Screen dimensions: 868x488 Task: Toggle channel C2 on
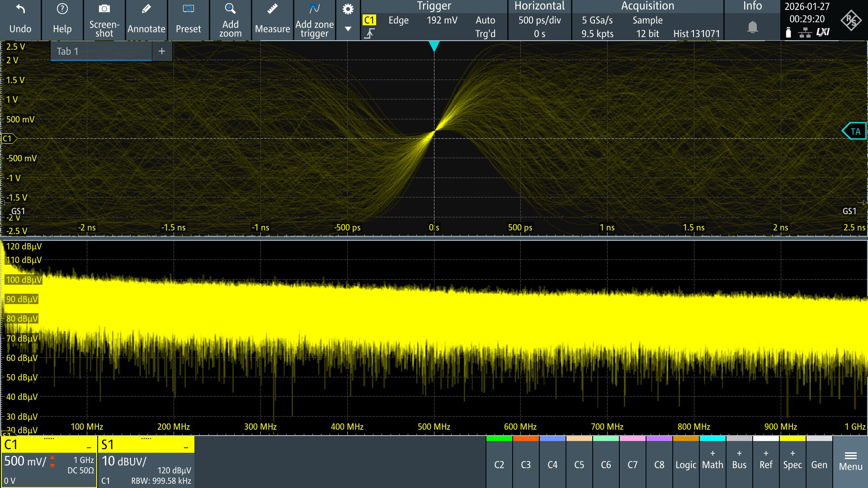click(499, 465)
